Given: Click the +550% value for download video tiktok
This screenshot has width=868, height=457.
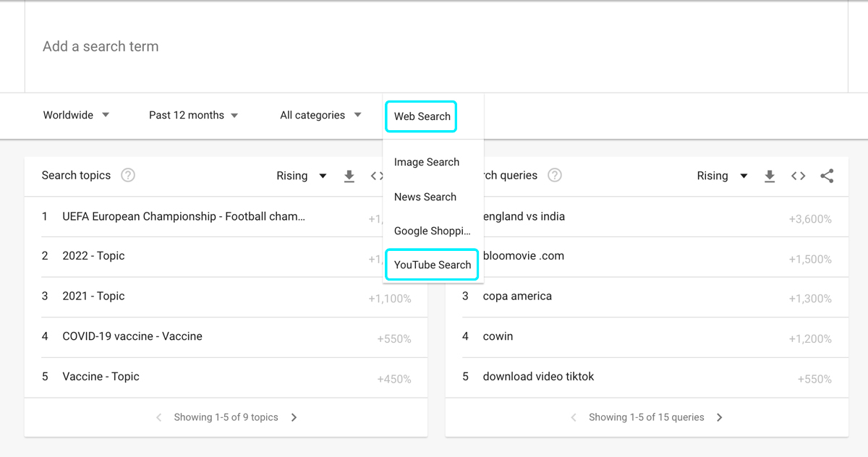Looking at the screenshot, I should (814, 379).
